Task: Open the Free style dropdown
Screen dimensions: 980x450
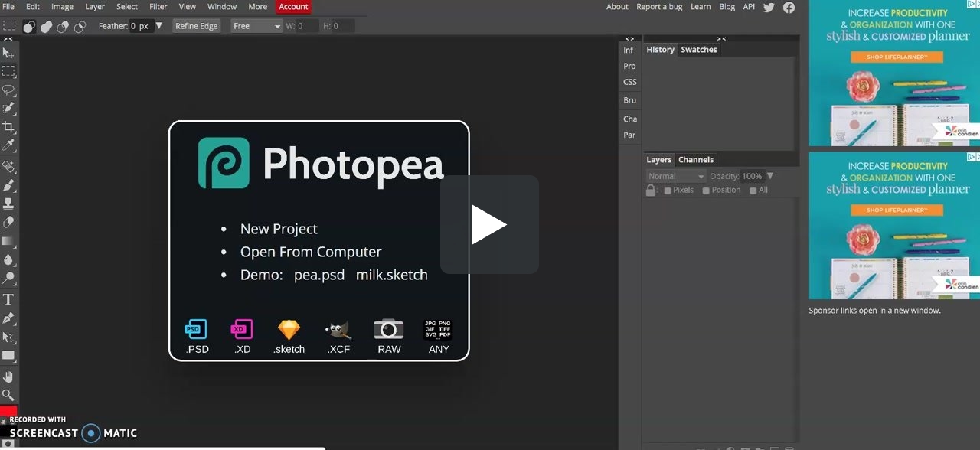Action: [256, 26]
